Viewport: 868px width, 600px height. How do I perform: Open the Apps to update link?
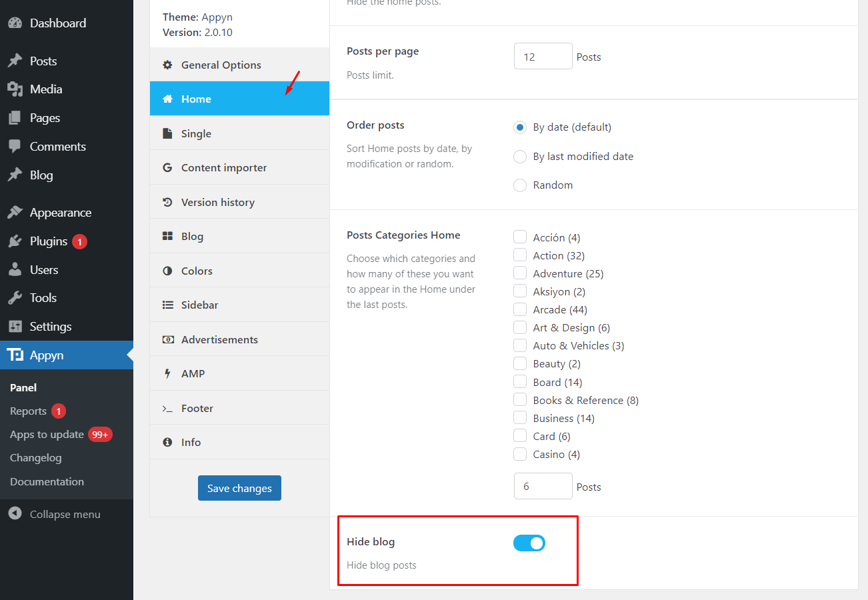[47, 435]
